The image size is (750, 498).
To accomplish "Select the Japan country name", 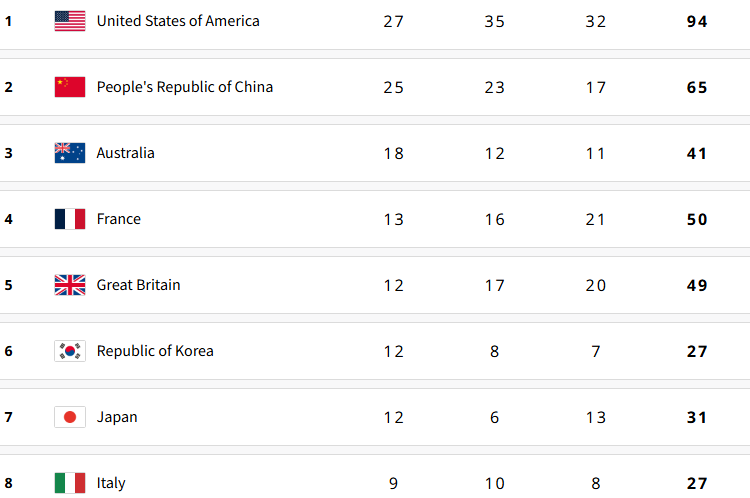I will 117,417.
